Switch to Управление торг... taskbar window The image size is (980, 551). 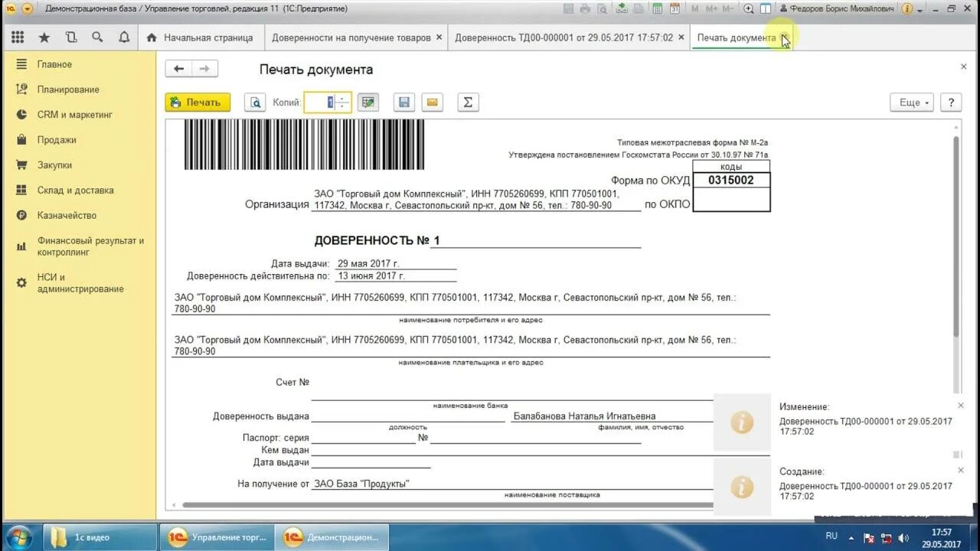(217, 537)
